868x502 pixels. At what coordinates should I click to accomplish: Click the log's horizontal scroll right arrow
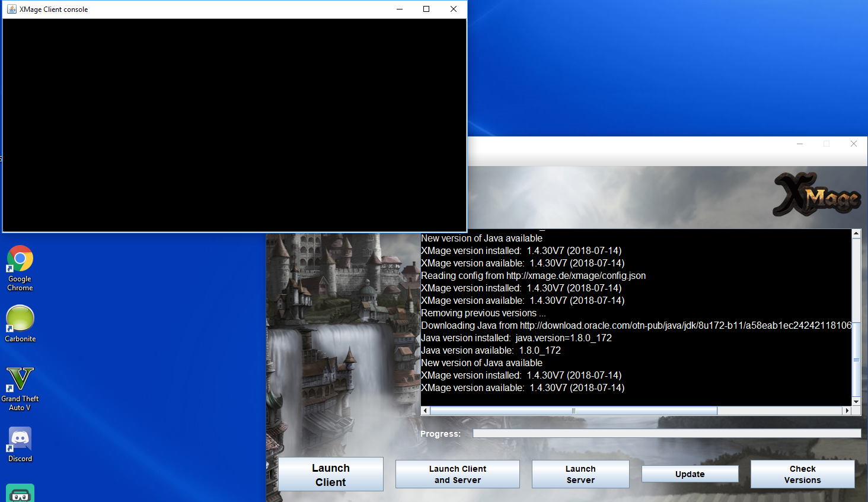[847, 411]
